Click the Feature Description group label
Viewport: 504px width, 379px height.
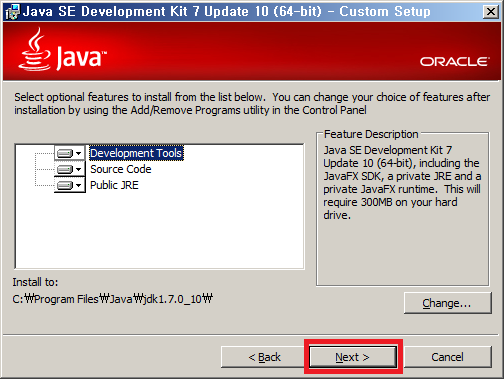[371, 134]
